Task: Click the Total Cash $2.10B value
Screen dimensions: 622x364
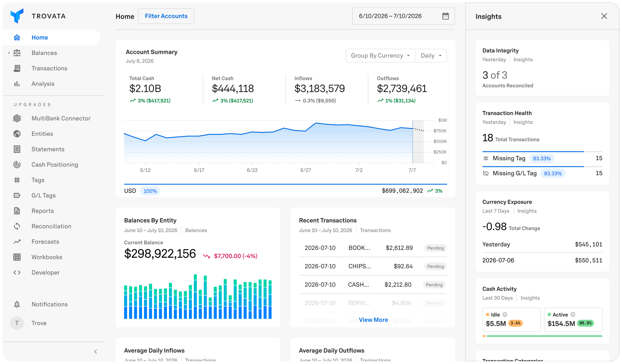Action: (x=145, y=89)
